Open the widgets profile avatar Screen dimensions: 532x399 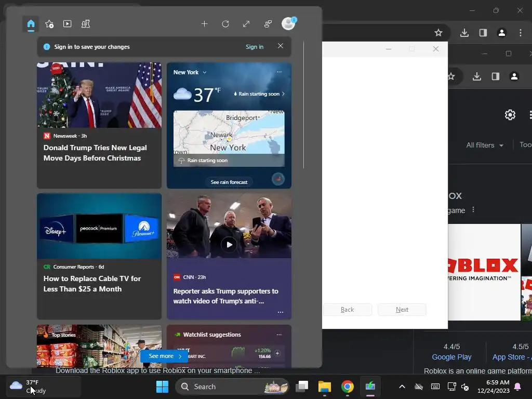coord(289,23)
